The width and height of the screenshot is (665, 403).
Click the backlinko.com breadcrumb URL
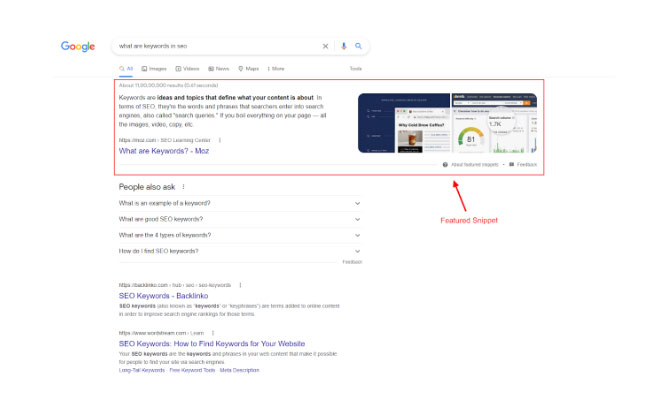[175, 285]
